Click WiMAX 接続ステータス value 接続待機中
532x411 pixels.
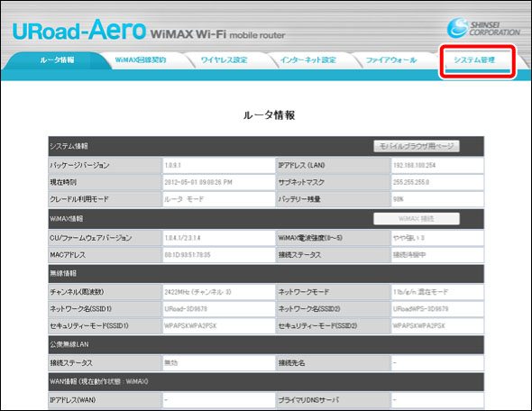point(409,255)
